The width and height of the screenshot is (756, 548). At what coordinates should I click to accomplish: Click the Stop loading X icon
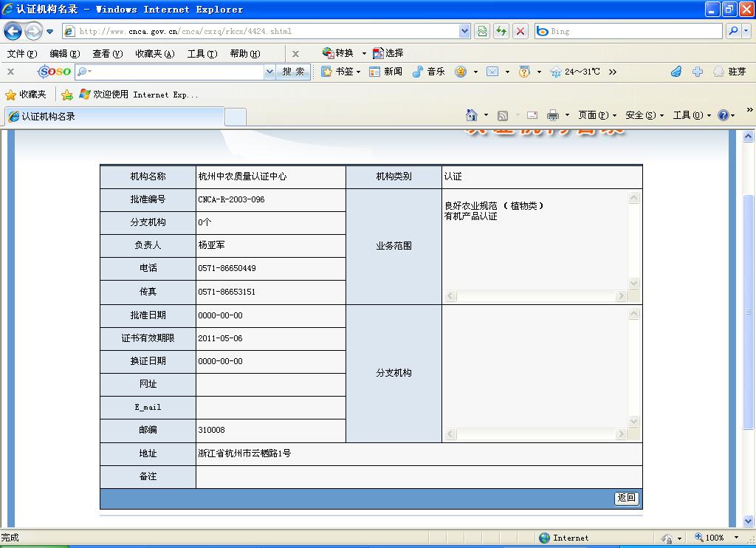coord(520,31)
